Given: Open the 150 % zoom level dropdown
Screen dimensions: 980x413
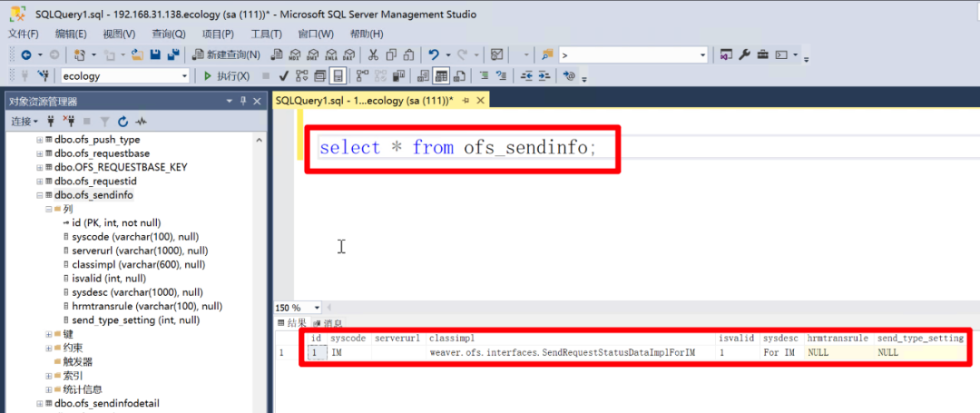Looking at the screenshot, I should tap(318, 308).
